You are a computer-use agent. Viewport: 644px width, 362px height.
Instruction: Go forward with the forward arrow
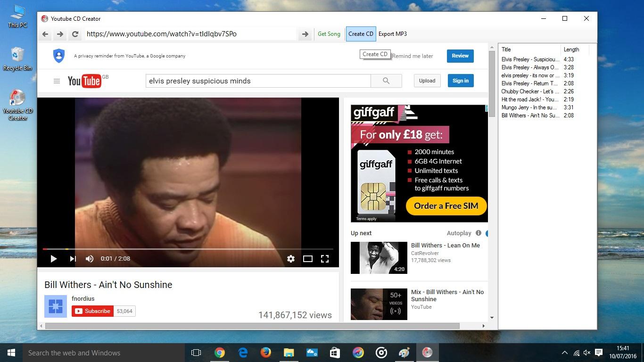(60, 34)
